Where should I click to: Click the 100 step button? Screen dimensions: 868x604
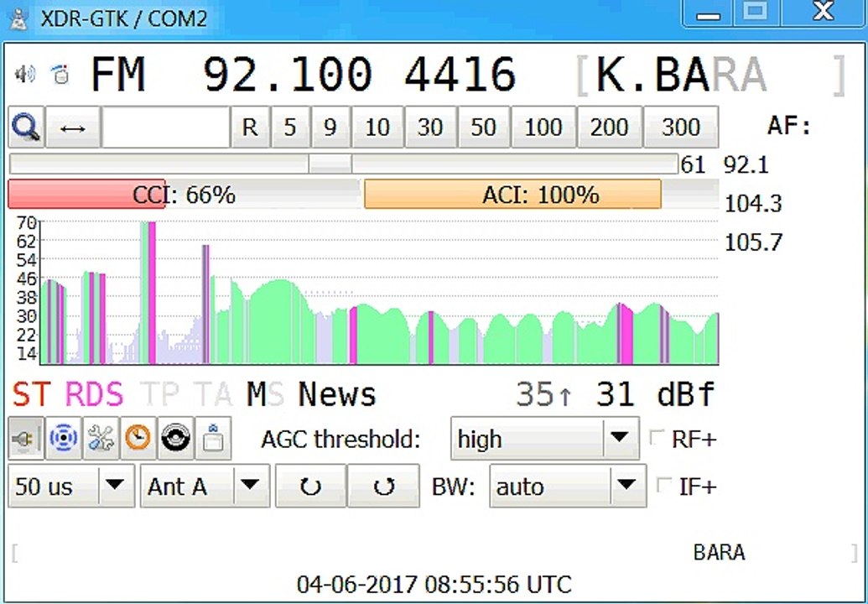click(x=543, y=128)
